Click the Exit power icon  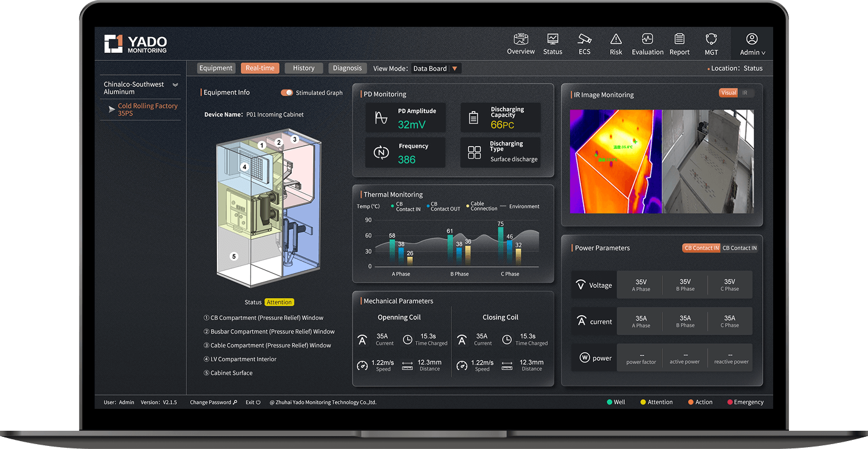coord(258,402)
